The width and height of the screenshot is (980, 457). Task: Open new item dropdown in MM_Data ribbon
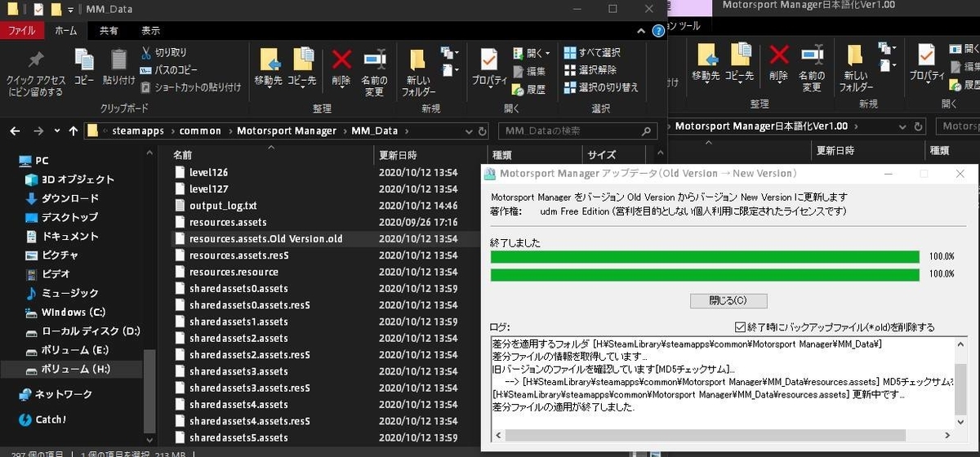450,52
